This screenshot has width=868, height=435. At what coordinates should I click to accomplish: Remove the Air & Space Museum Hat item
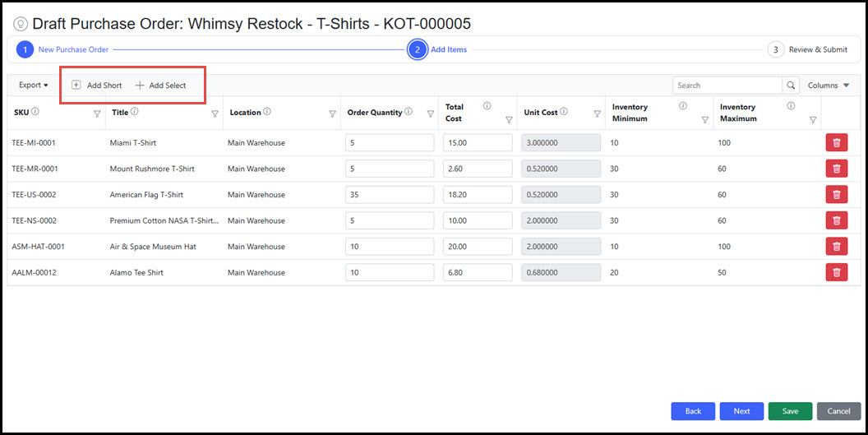click(x=836, y=247)
